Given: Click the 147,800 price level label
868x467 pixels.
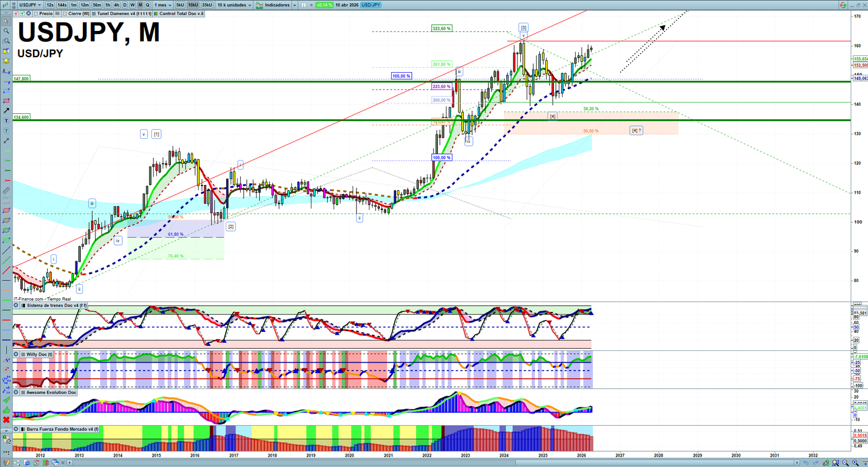Looking at the screenshot, I should [x=21, y=79].
